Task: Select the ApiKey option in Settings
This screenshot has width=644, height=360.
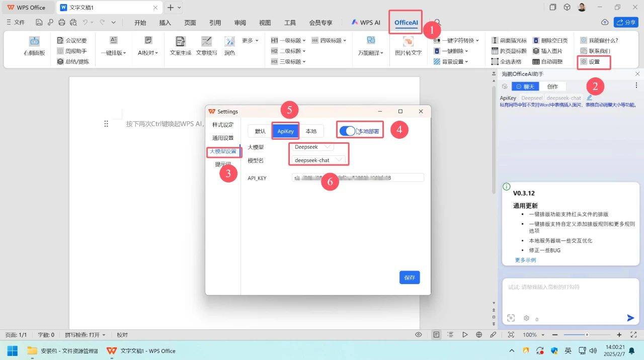Action: (285, 131)
